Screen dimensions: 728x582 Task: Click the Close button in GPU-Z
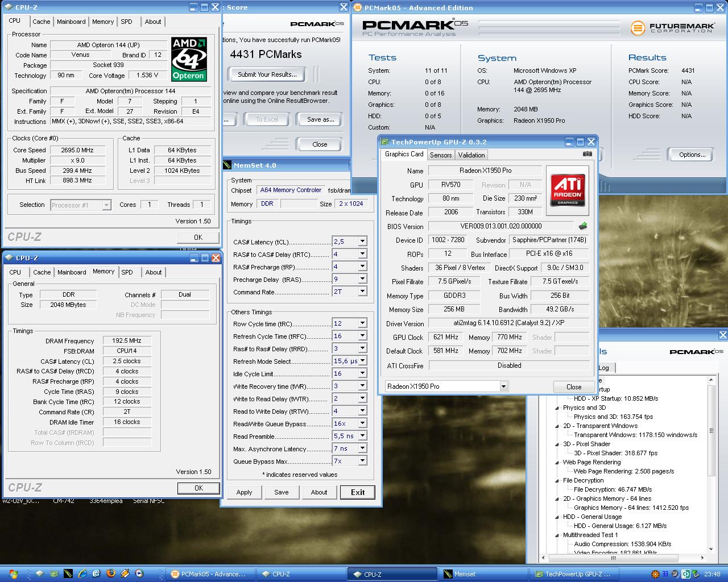click(x=574, y=386)
